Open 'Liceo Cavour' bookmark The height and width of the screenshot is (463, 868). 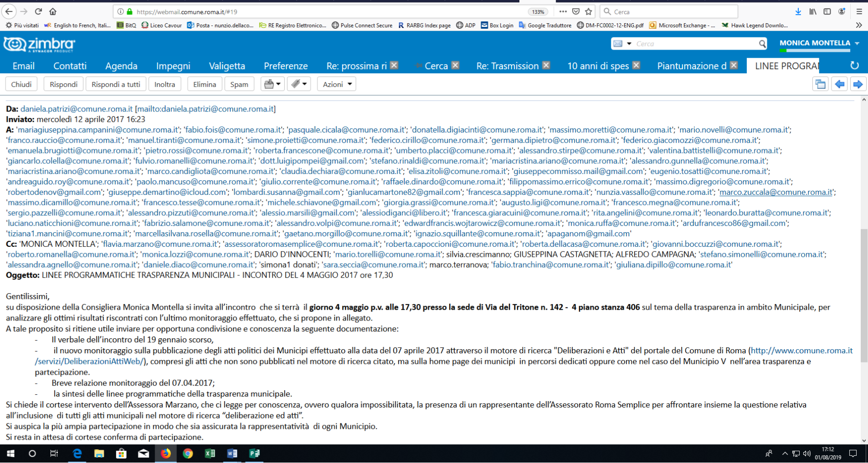(161, 25)
